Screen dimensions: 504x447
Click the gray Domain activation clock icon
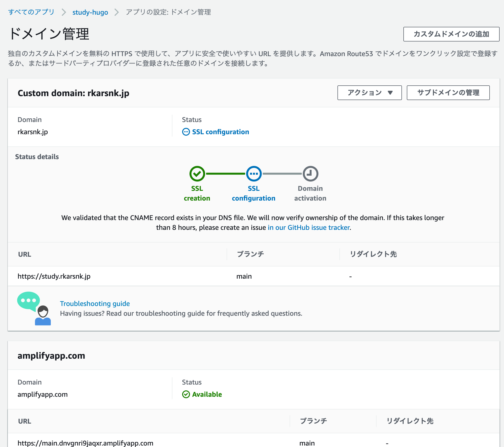tap(310, 174)
